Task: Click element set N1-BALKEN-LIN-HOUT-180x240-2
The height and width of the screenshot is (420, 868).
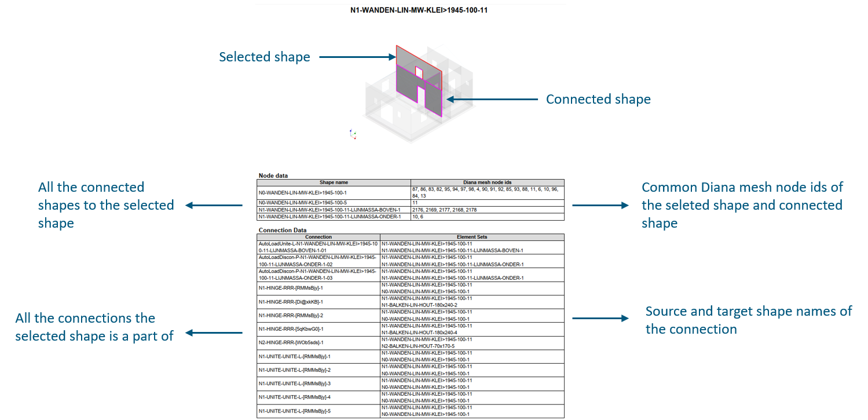Action: pos(419,305)
